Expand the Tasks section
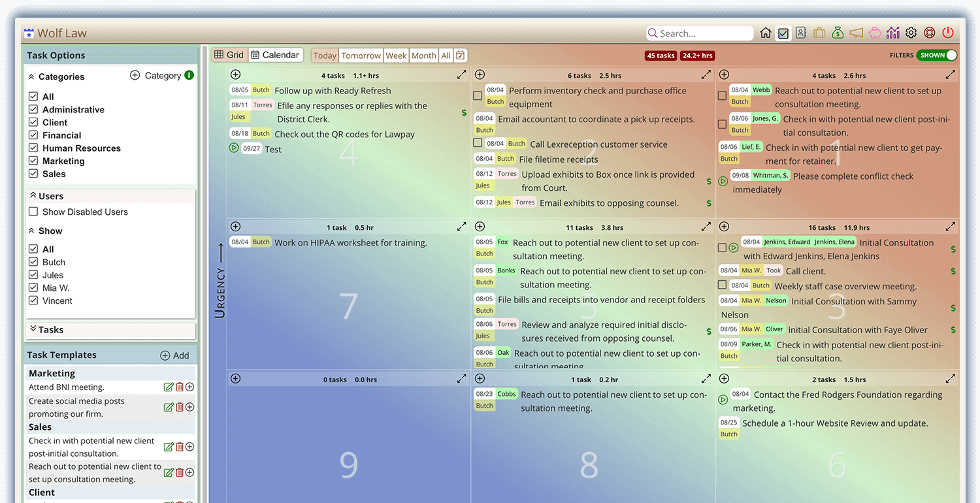The image size is (980, 503). (x=33, y=330)
